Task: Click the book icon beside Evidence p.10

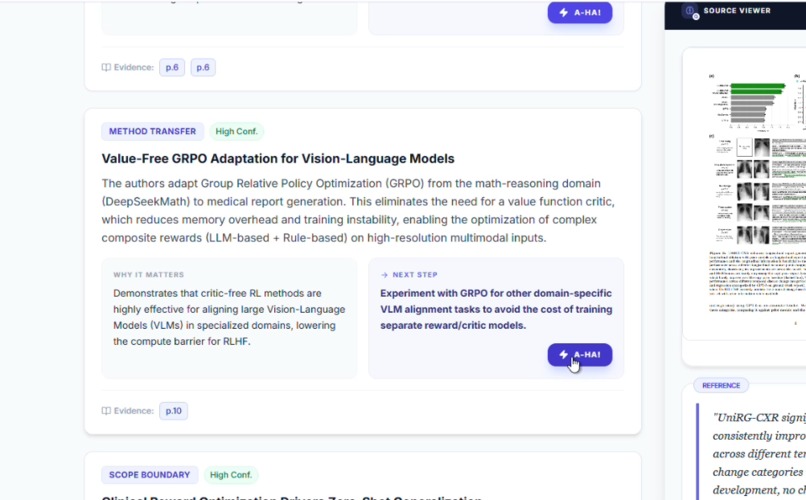Action: (106, 411)
